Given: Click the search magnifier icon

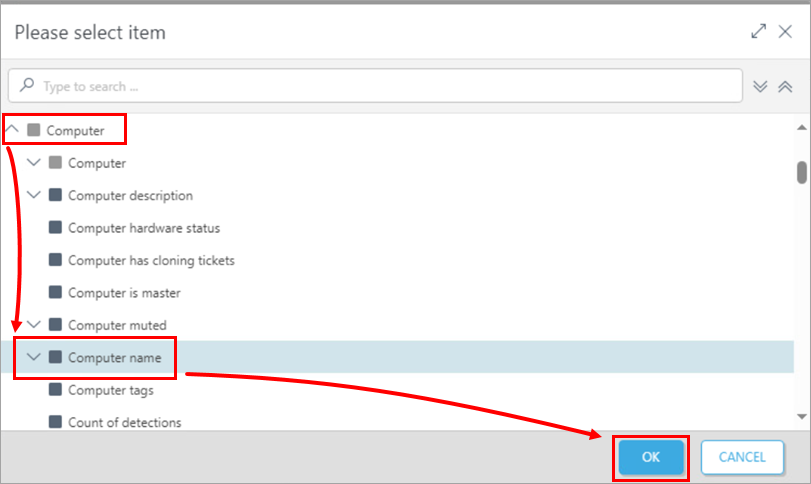Looking at the screenshot, I should pos(27,86).
